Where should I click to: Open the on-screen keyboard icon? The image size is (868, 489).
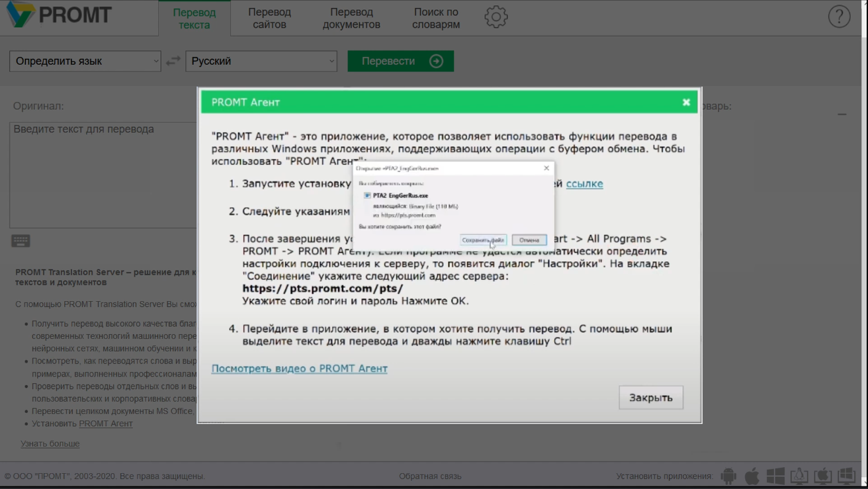pyautogui.click(x=21, y=241)
